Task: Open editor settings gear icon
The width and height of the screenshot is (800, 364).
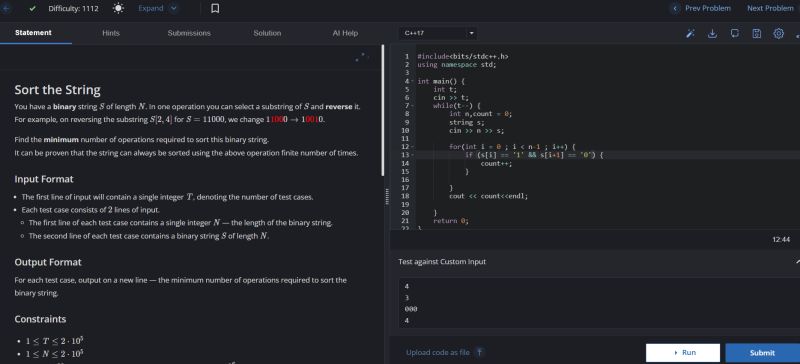Action: click(x=779, y=33)
